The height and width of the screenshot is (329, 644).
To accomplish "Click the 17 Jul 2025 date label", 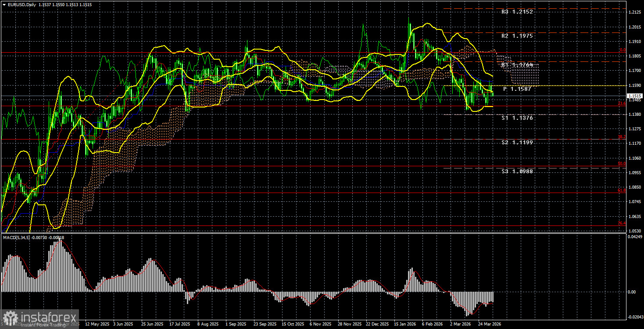I will point(179,324).
